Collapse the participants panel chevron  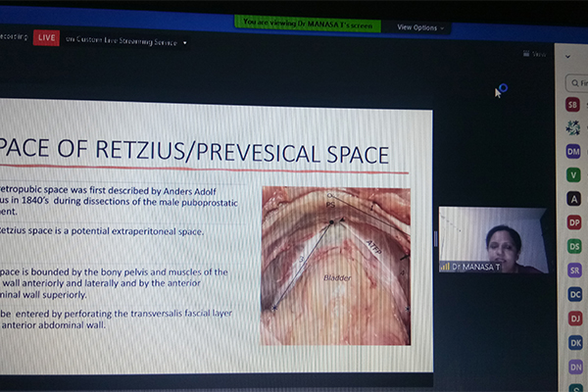pos(570,57)
